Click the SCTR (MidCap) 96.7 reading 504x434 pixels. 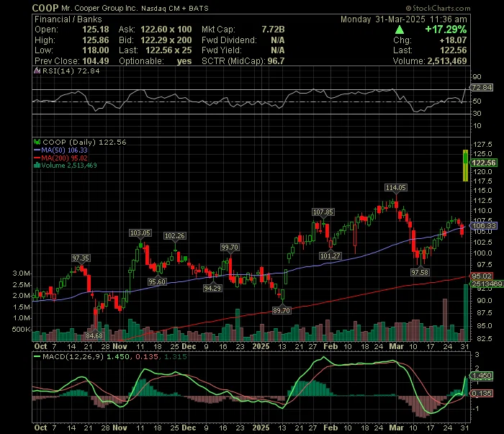[x=243, y=61]
